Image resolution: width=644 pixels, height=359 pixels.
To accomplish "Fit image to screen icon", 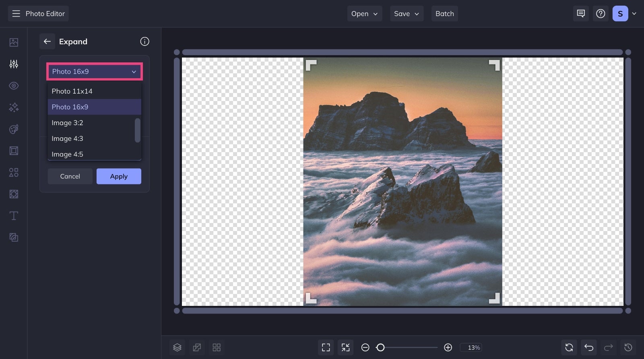I will coord(326,347).
